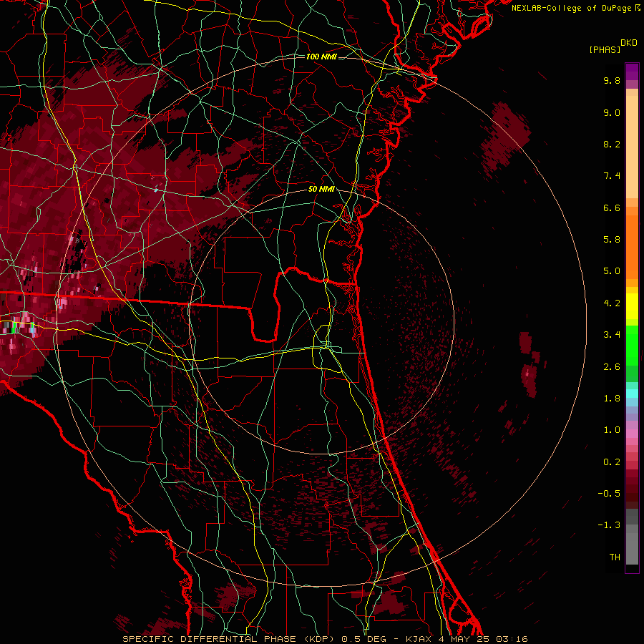Viewport: 644px width, 644px height.
Task: Click the 9.0 value on color scale
Action: [612, 112]
